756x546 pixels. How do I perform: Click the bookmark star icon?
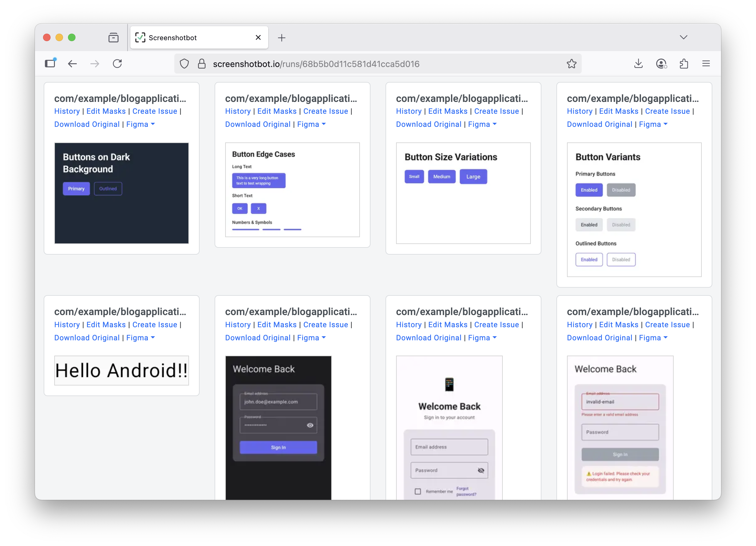click(571, 64)
